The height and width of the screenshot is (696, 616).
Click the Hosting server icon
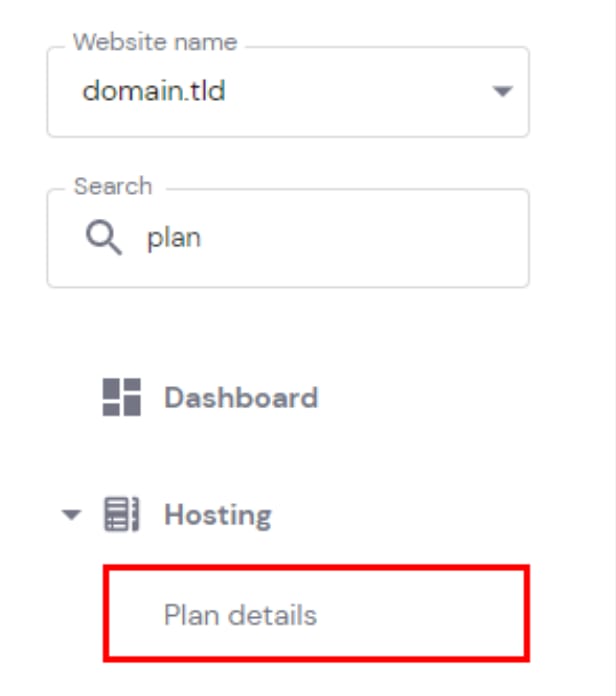point(121,516)
